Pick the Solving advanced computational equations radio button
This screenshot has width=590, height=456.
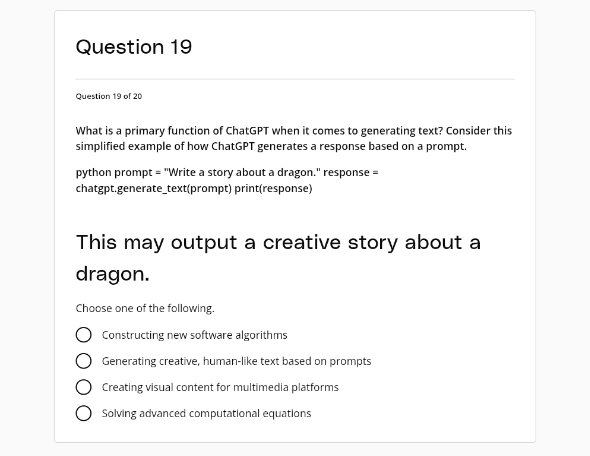point(84,413)
